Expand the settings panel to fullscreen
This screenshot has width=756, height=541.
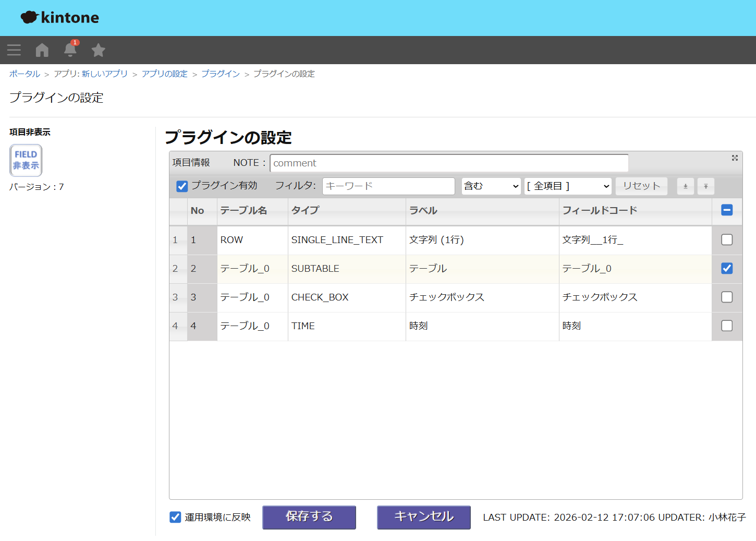[x=735, y=158]
